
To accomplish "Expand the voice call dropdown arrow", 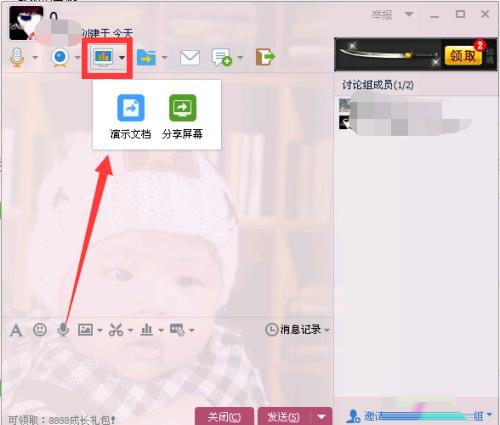I will click(x=35, y=58).
